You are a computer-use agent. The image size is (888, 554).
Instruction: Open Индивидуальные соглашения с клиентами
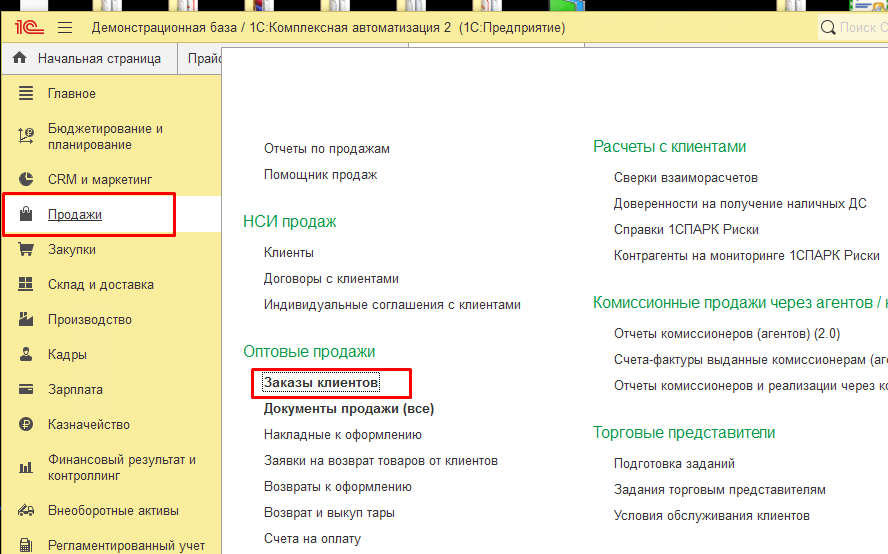click(x=392, y=305)
